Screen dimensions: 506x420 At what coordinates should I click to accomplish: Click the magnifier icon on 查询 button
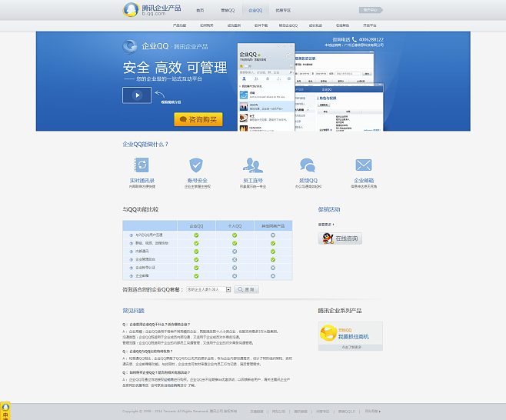point(241,289)
